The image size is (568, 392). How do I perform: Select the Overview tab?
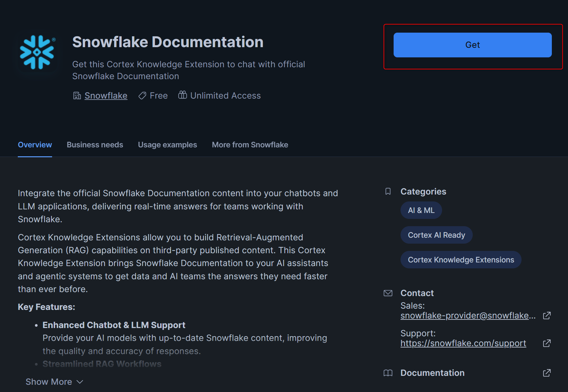click(35, 145)
